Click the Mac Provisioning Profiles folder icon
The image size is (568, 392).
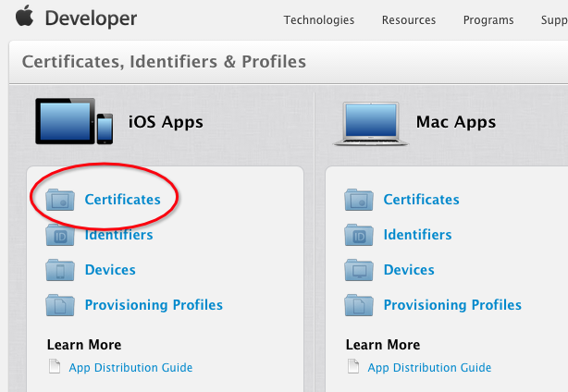tap(359, 305)
